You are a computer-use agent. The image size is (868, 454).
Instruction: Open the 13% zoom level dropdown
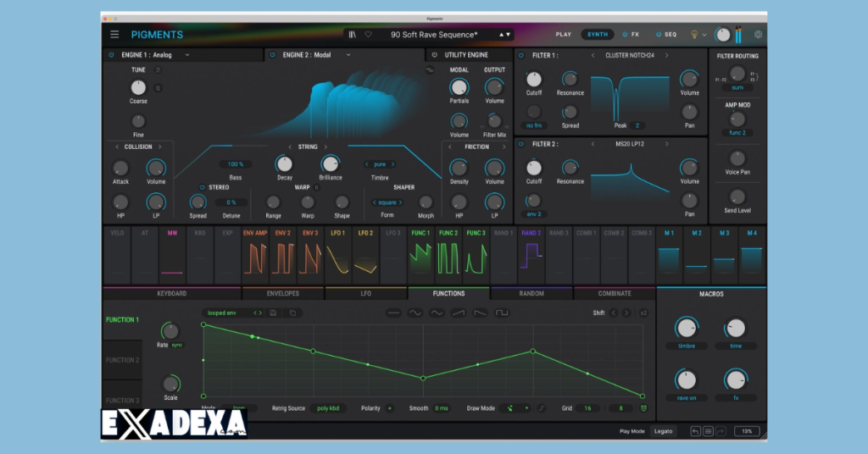click(747, 431)
